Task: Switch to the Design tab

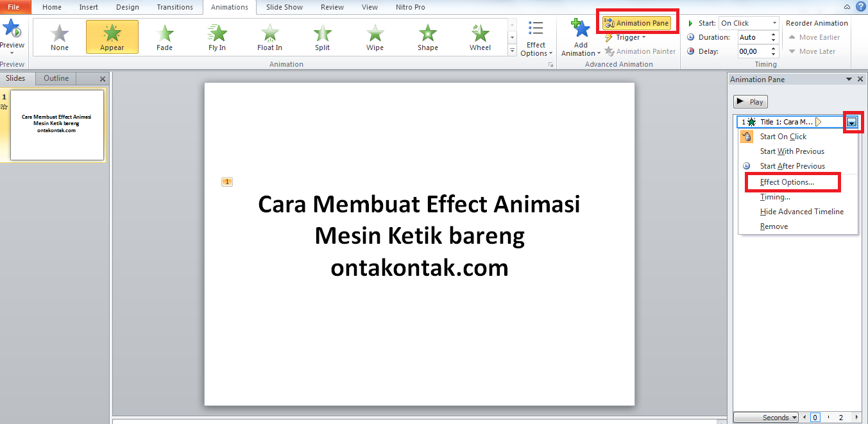Action: pos(128,7)
